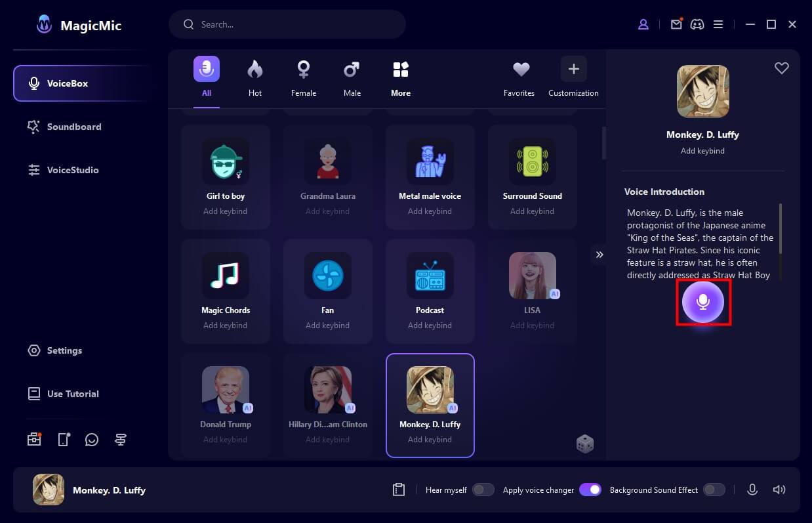Image resolution: width=812 pixels, height=523 pixels.
Task: Select the Female voices tab
Action: coord(304,77)
